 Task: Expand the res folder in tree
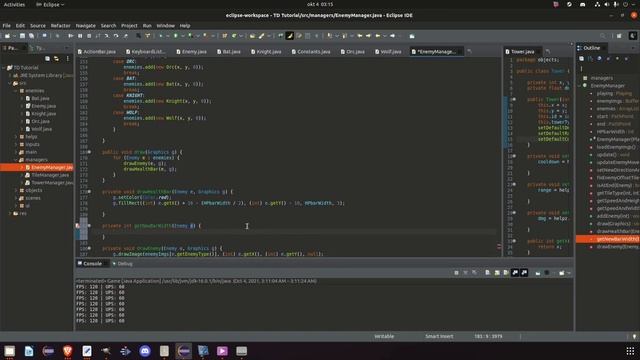pyautogui.click(x=10, y=213)
